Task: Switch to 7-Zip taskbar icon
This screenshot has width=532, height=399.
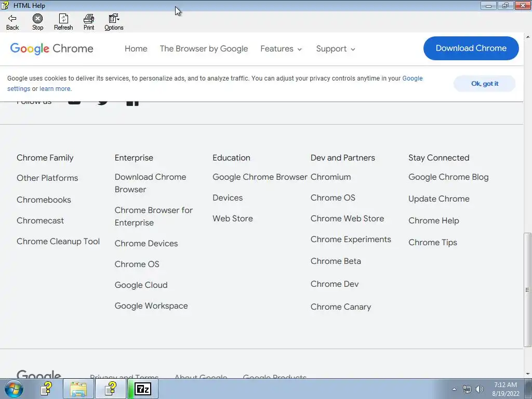Action: (x=142, y=389)
